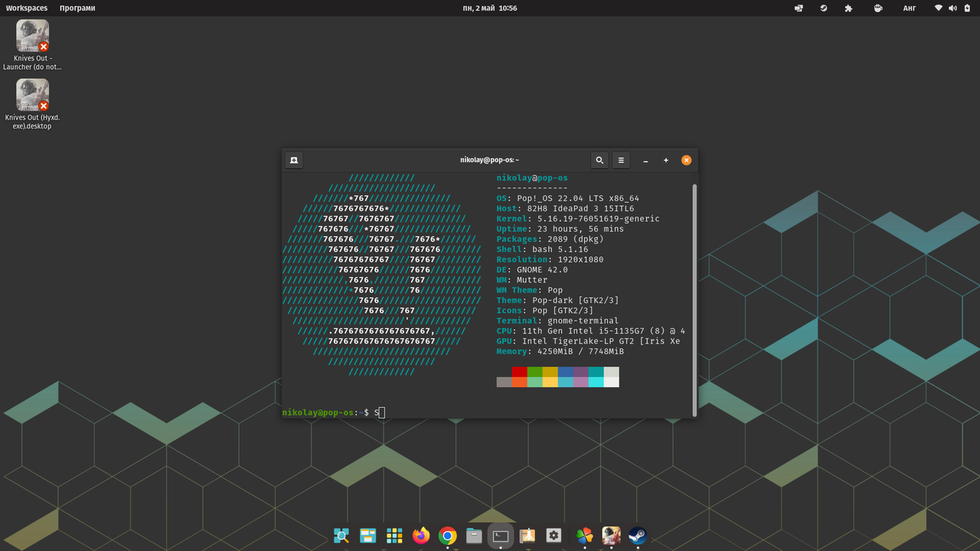Open the Knives Out game icon in the dock

tap(611, 536)
